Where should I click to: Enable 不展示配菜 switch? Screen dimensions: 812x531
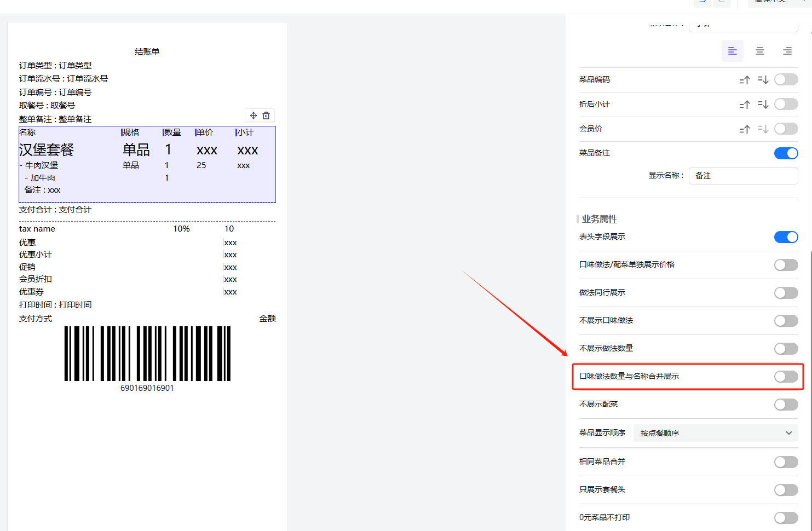(x=786, y=405)
